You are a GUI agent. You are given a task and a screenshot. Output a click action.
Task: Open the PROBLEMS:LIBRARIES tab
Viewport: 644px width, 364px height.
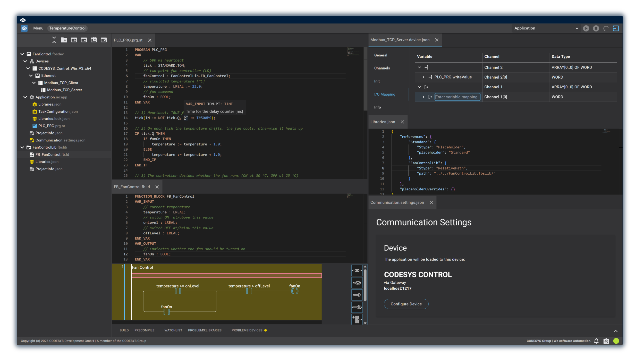(205, 331)
